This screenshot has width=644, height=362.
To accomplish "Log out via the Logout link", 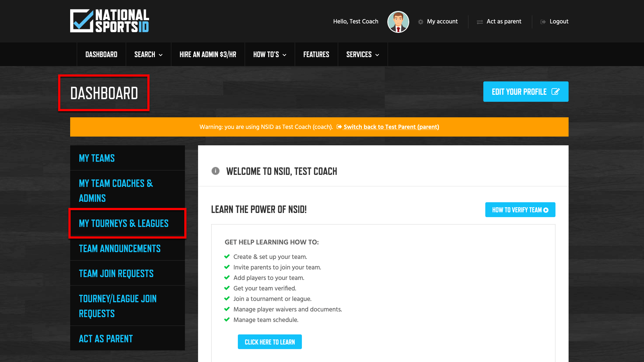I will tap(559, 21).
